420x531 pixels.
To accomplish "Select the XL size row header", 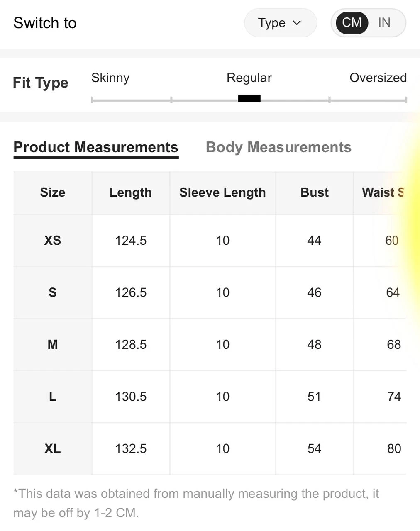I will click(x=53, y=448).
